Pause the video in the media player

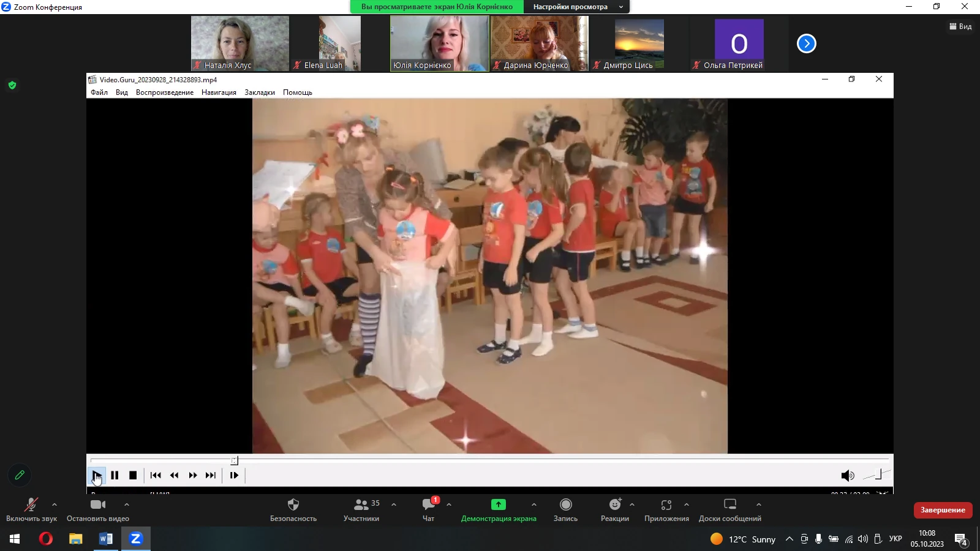click(x=115, y=475)
